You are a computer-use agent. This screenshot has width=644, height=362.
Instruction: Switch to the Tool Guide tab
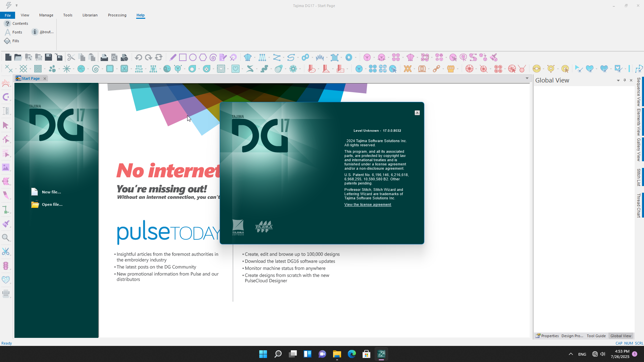pyautogui.click(x=596, y=336)
